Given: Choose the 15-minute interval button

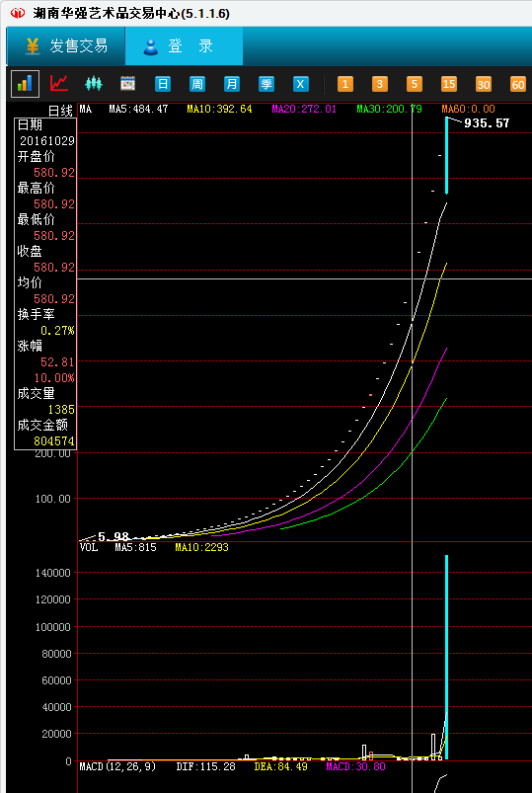Looking at the screenshot, I should click(449, 84).
